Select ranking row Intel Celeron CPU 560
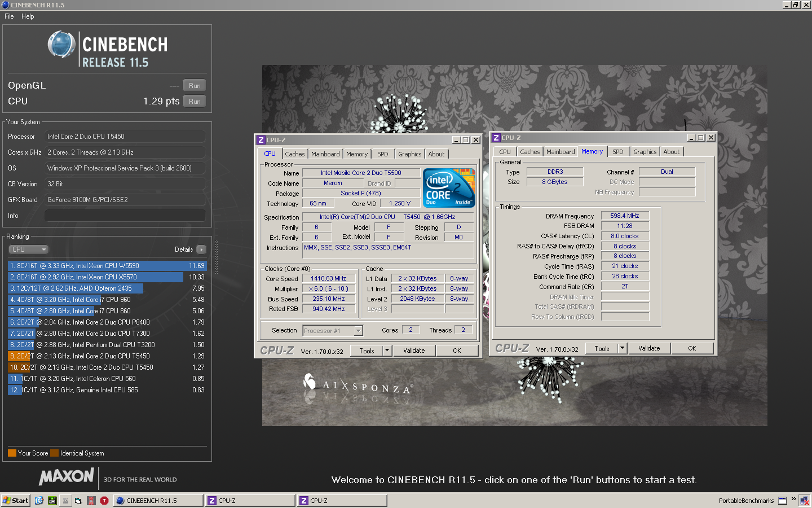 coord(107,378)
